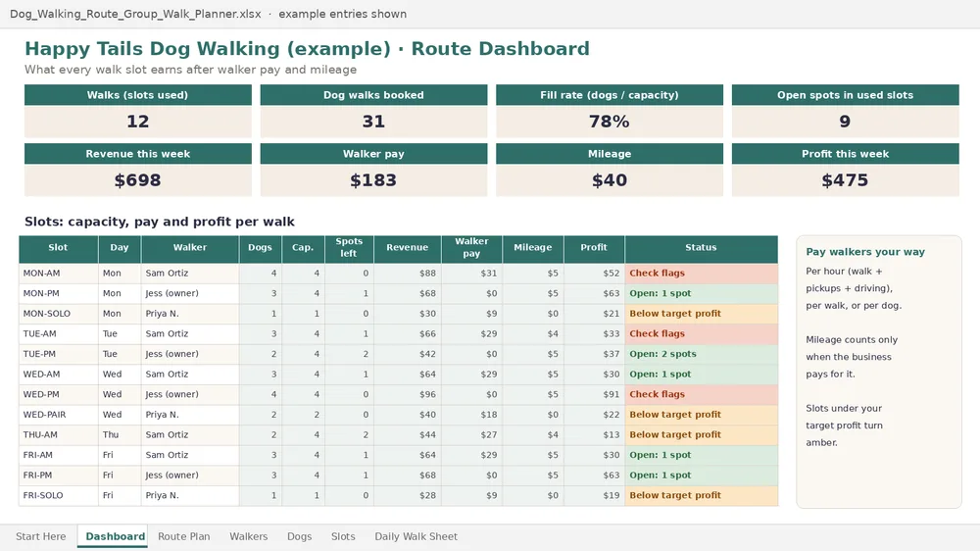
Task: Click Check flags status in WED-PM row
Action: (x=702, y=395)
